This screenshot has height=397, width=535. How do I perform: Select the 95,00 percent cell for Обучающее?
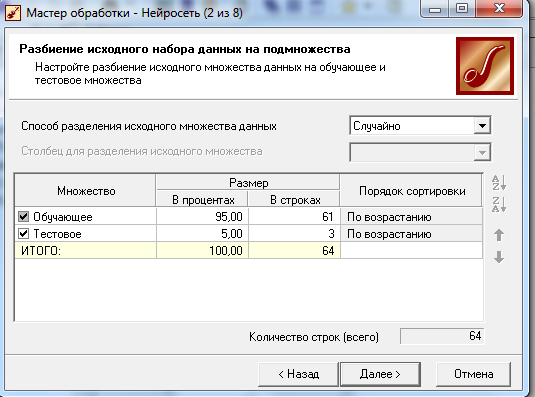(202, 217)
